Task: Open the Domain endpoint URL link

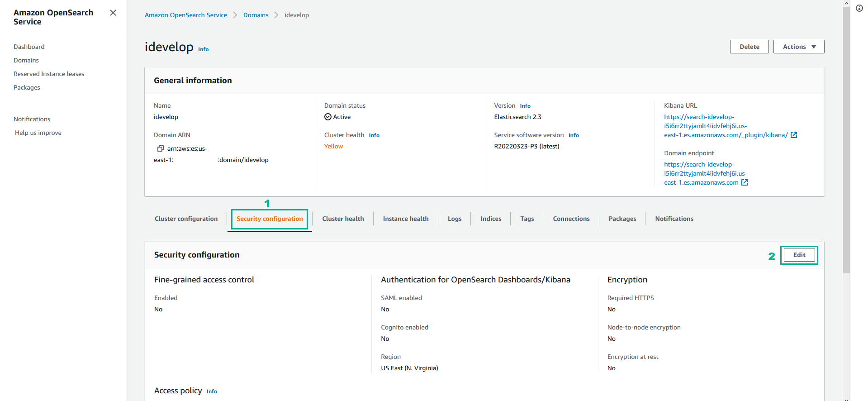Action: tap(706, 173)
